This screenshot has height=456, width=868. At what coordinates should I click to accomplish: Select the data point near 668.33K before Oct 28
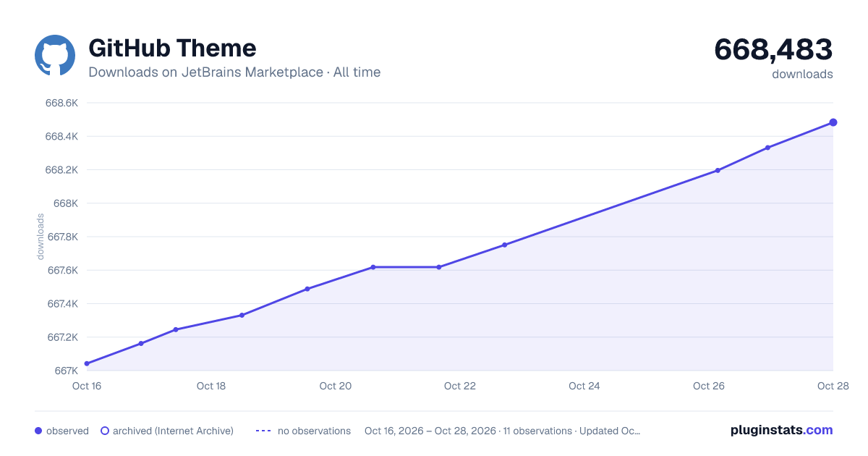coord(767,148)
